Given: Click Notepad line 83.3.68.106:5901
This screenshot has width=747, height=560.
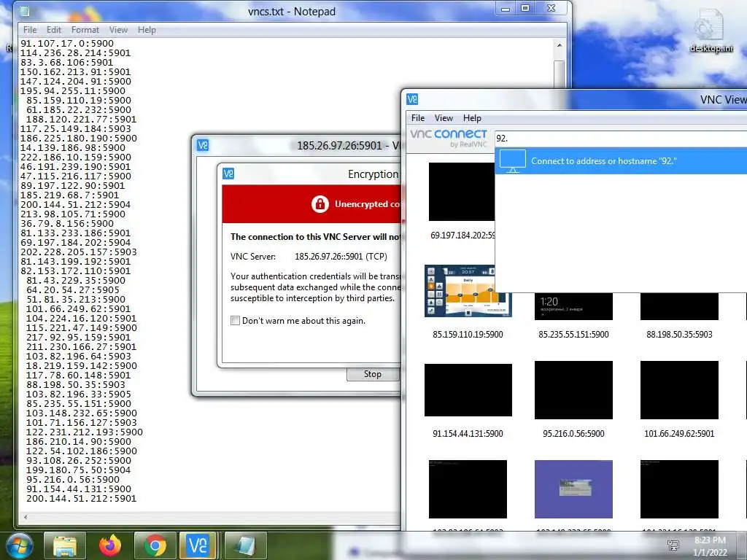Looking at the screenshot, I should (x=66, y=63).
